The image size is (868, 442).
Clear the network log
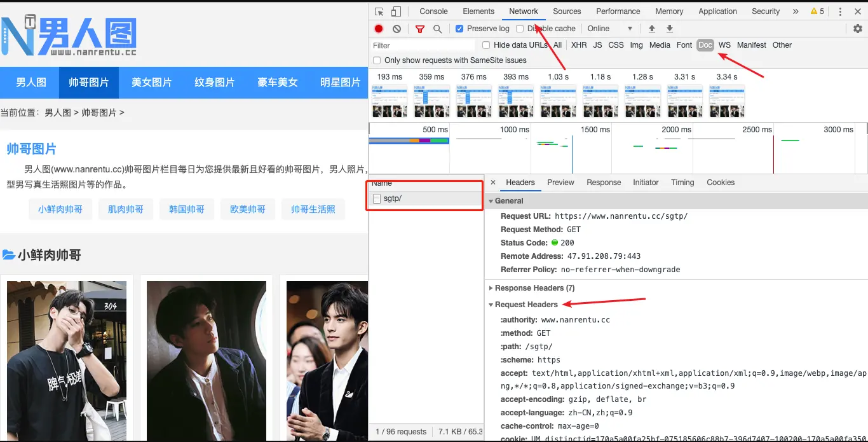tap(397, 29)
